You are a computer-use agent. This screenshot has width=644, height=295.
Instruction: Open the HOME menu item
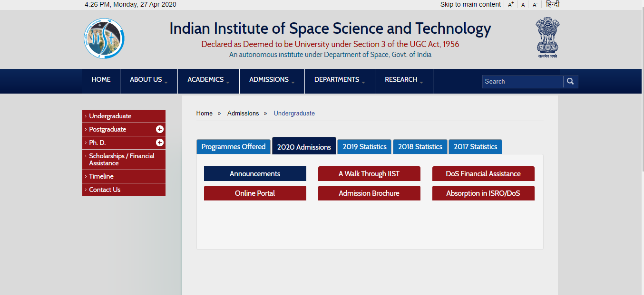point(101,79)
